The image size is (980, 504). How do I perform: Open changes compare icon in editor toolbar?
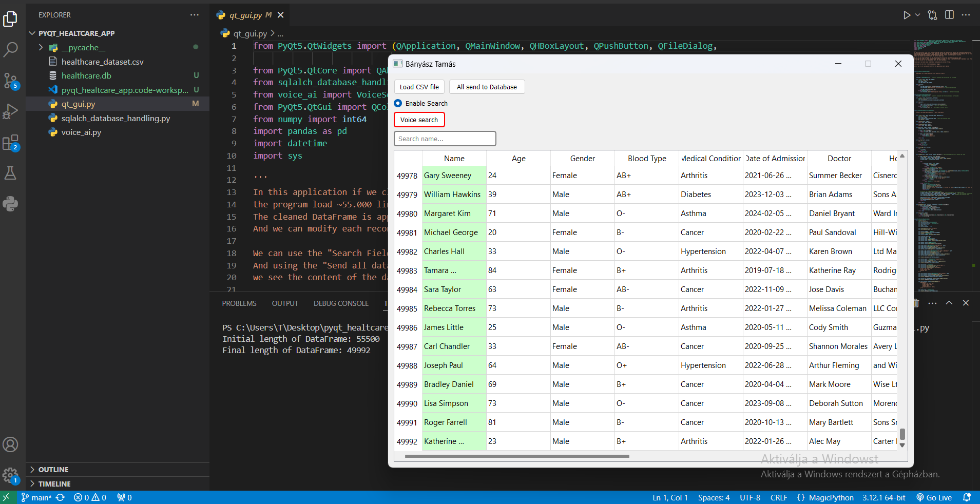(932, 15)
